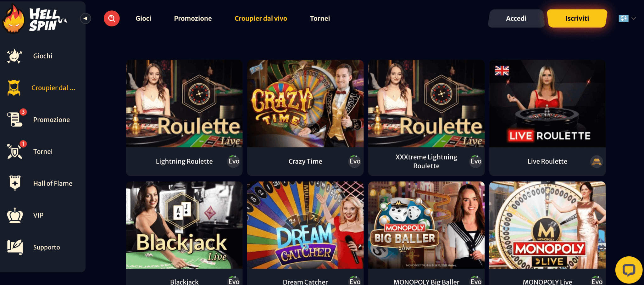The image size is (644, 285).
Task: Open the Hall of Flame banner icon
Action: [x=15, y=183]
